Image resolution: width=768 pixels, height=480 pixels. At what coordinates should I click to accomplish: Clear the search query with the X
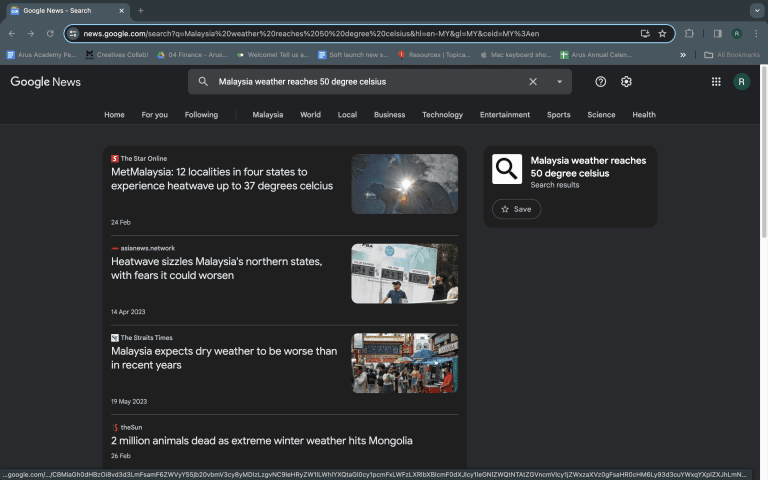coord(533,82)
